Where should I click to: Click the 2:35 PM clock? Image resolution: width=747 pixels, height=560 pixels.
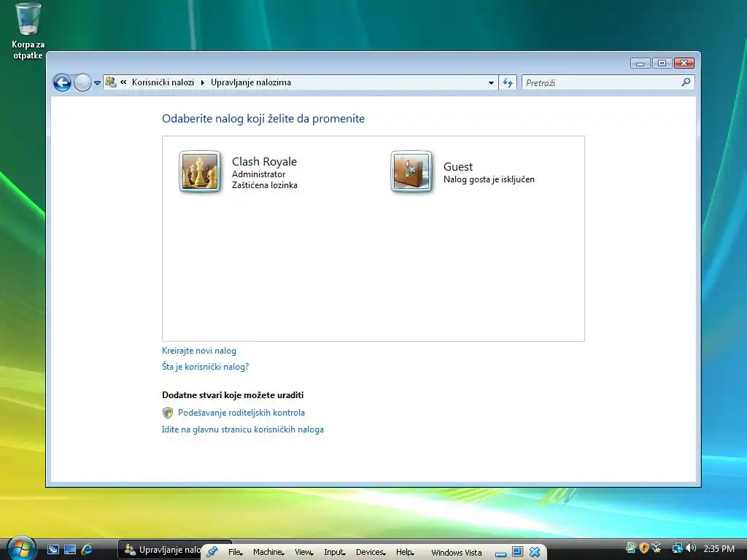point(719,548)
